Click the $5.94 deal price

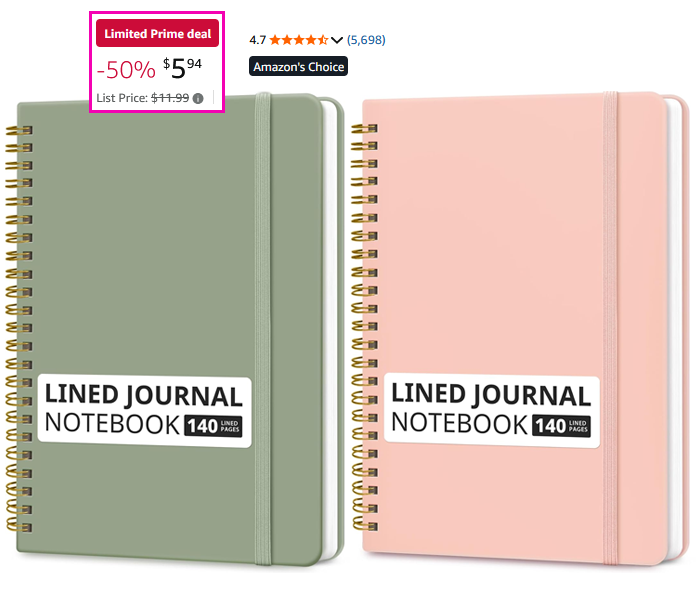point(182,69)
